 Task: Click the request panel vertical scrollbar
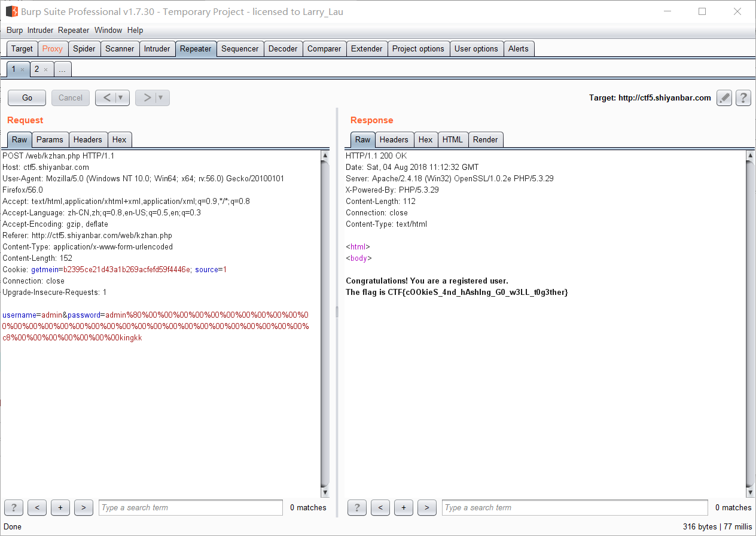tap(325, 324)
